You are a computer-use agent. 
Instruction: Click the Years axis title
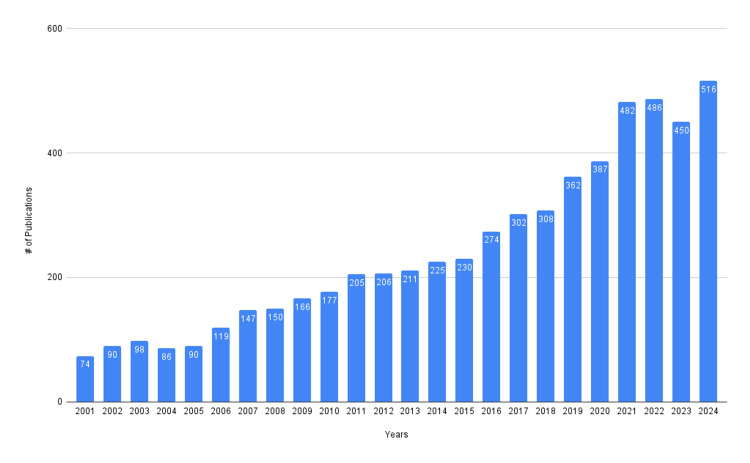coord(397,434)
